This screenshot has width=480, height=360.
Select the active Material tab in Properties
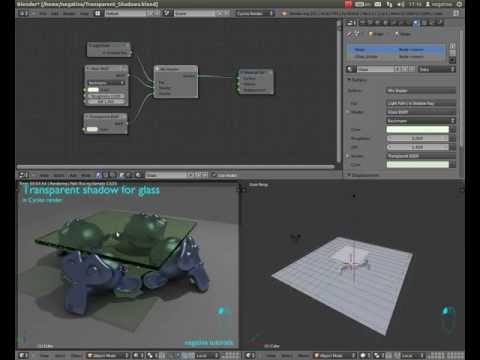[415, 23]
